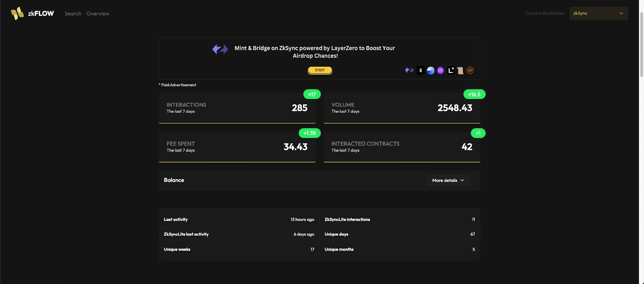
Task: Click the blue half-circle Base icon
Action: [x=431, y=70]
